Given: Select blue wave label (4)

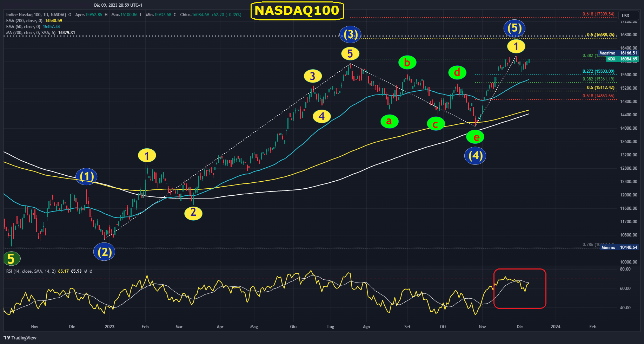Looking at the screenshot, I should pos(475,156).
